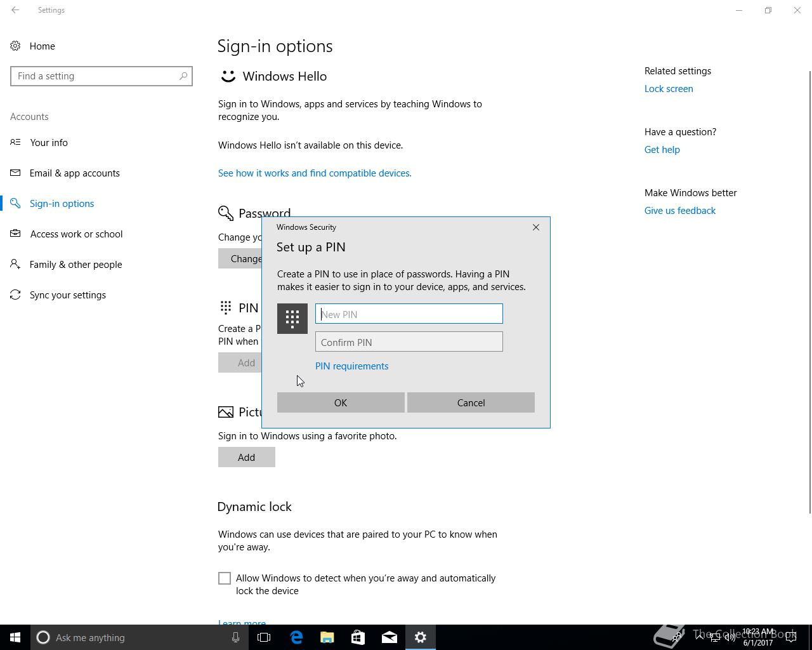
Task: Open the Store from taskbar
Action: 358,637
